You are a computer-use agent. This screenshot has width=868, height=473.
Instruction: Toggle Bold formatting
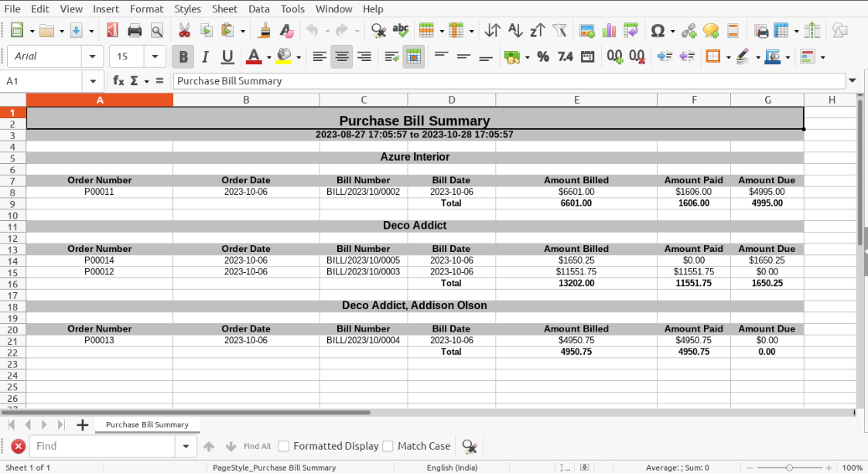pyautogui.click(x=183, y=56)
